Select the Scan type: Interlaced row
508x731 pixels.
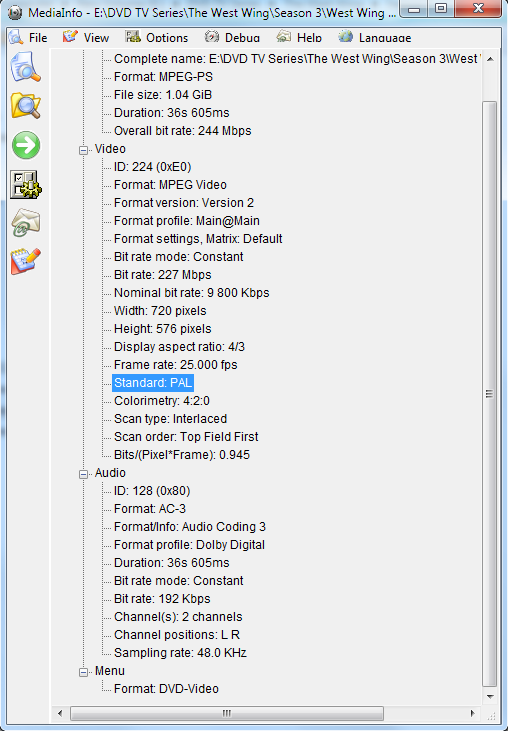tap(170, 419)
